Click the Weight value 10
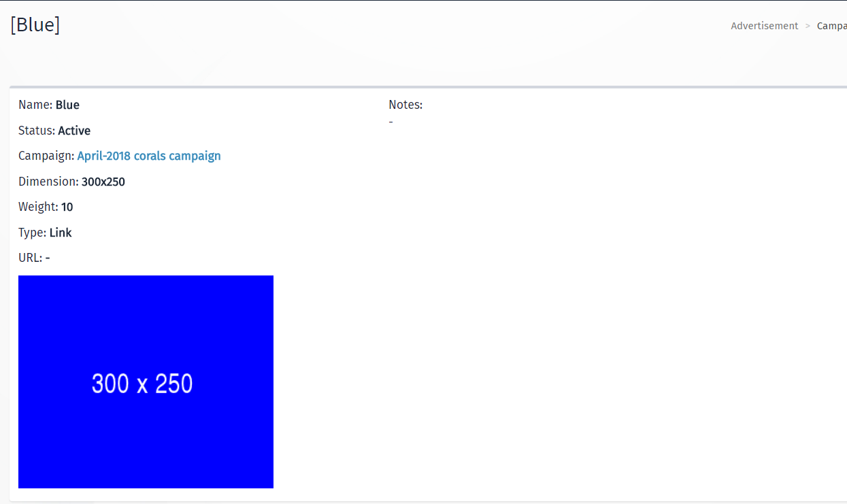 point(67,207)
